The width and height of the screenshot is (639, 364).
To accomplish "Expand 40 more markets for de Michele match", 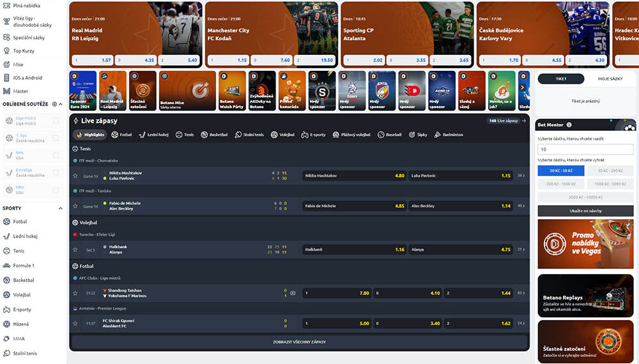I will (521, 206).
